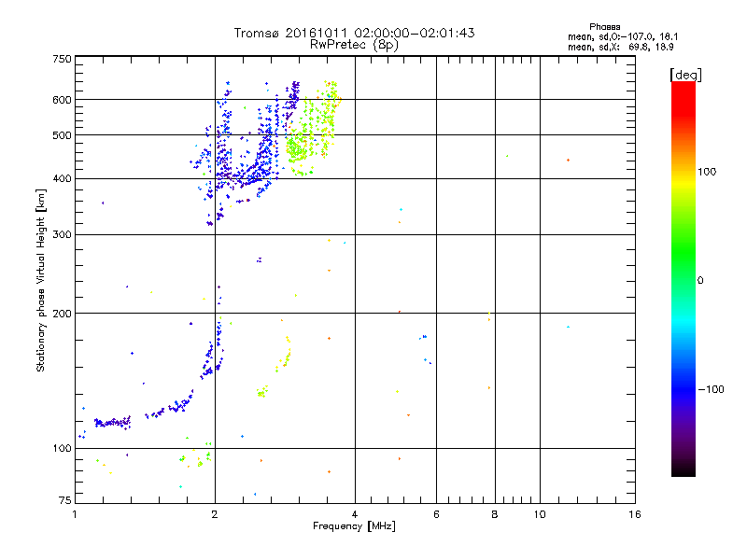Click the colorbar tick label '0'
Screen dimensions: 747x560
pyautogui.click(x=700, y=281)
